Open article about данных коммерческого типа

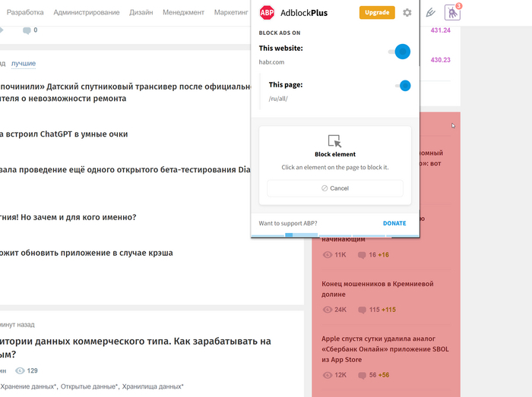(x=135, y=348)
